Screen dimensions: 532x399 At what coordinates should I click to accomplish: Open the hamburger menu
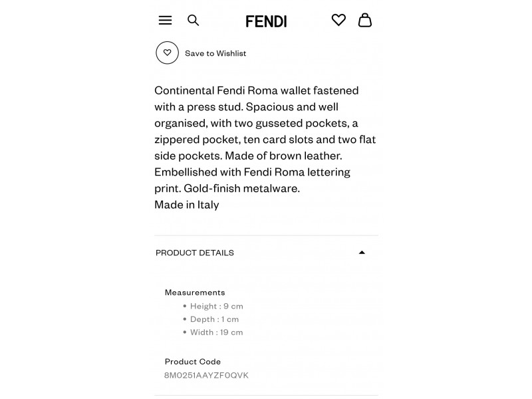[165, 21]
